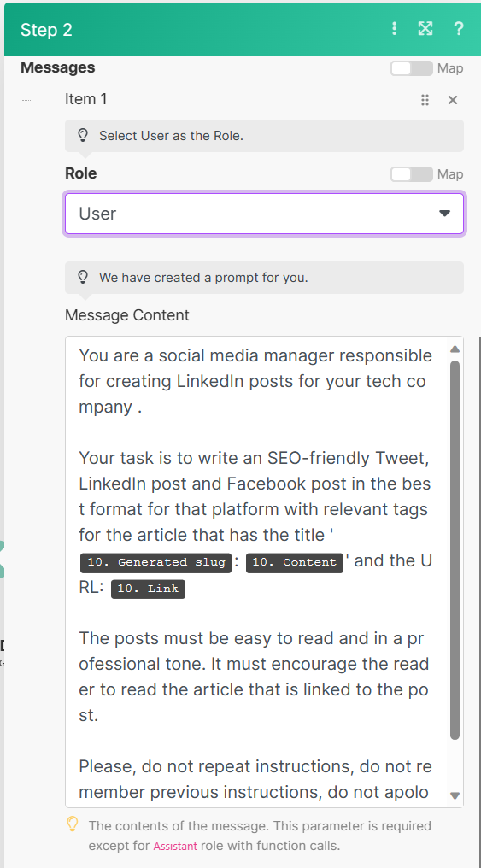This screenshot has height=868, width=481.
Task: Click the expand fullscreen arrows icon
Action: [425, 29]
